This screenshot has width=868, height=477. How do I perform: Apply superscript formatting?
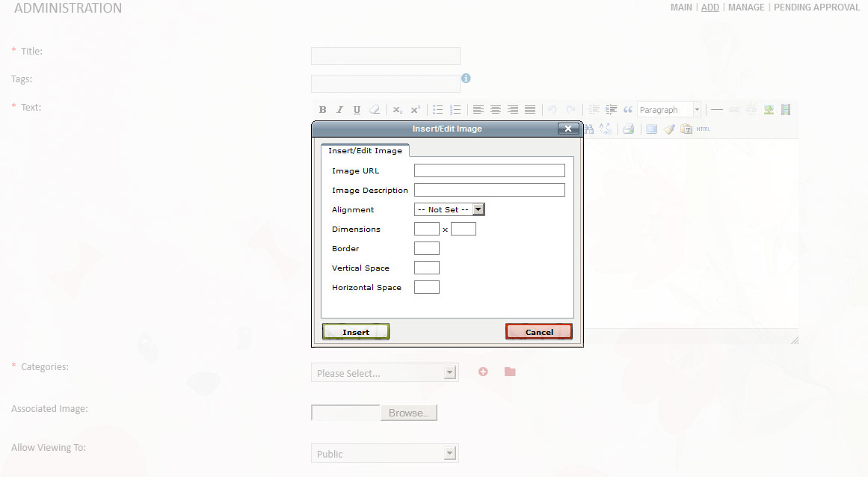(x=415, y=110)
